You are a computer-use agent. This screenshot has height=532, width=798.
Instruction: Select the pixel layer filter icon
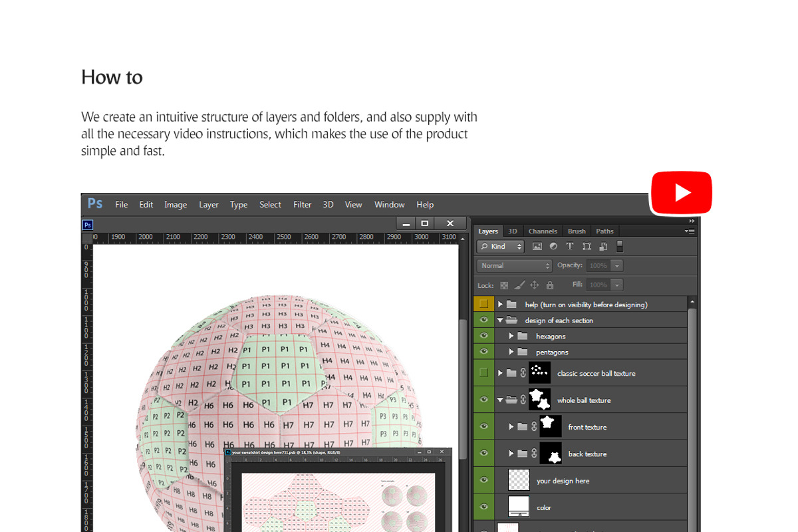[537, 246]
